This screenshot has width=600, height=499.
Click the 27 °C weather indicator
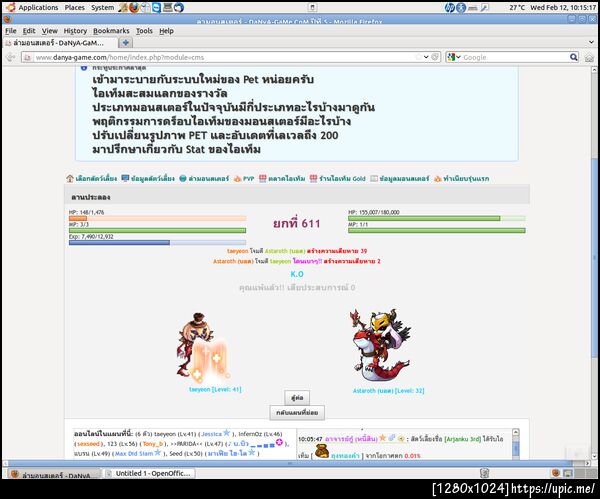click(517, 7)
